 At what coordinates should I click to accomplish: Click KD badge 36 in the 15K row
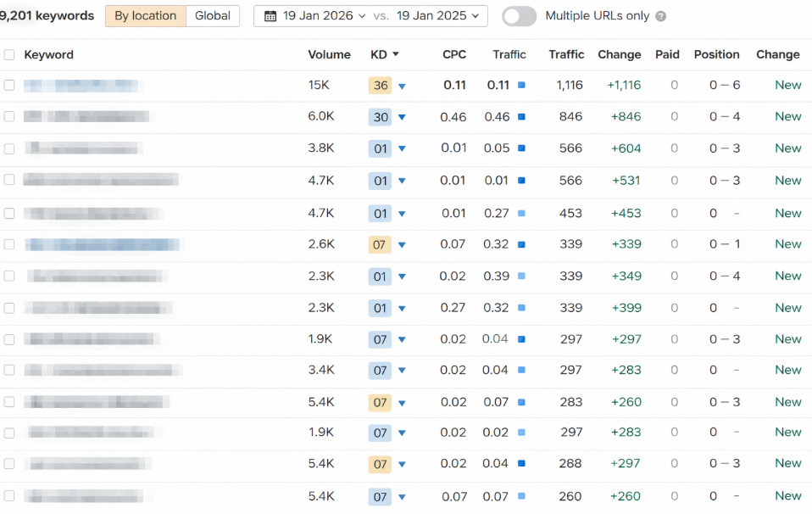(380, 86)
